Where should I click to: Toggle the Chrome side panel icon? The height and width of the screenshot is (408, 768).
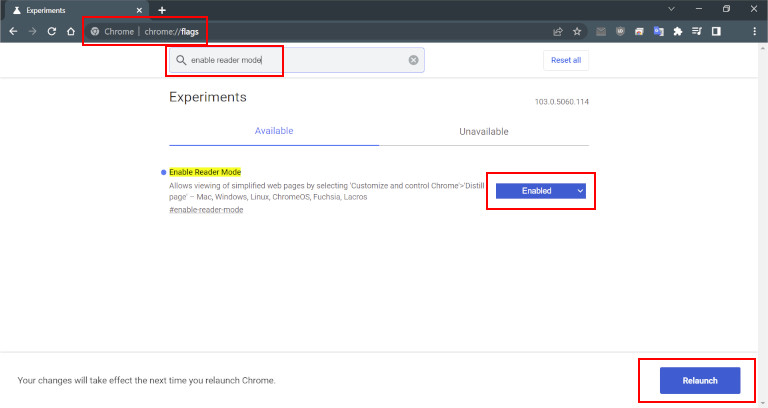click(x=716, y=31)
